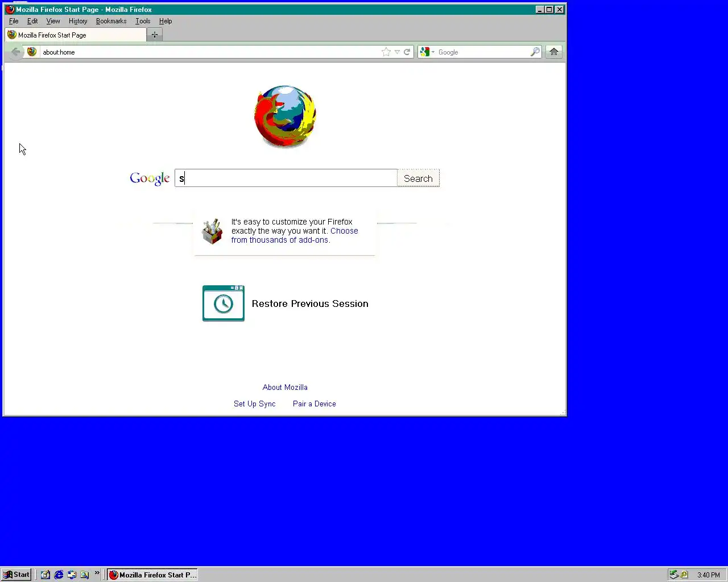Open the Help menu
Viewport: 728px width, 582px height.
point(166,21)
